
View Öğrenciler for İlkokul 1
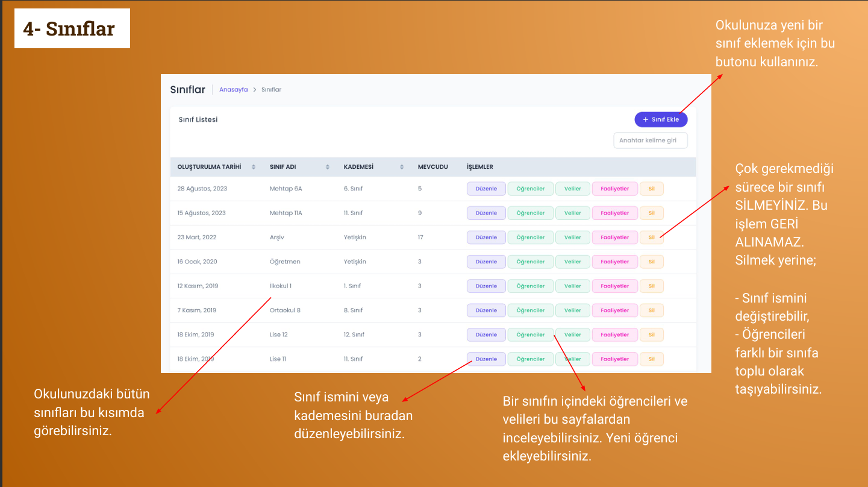pyautogui.click(x=531, y=286)
